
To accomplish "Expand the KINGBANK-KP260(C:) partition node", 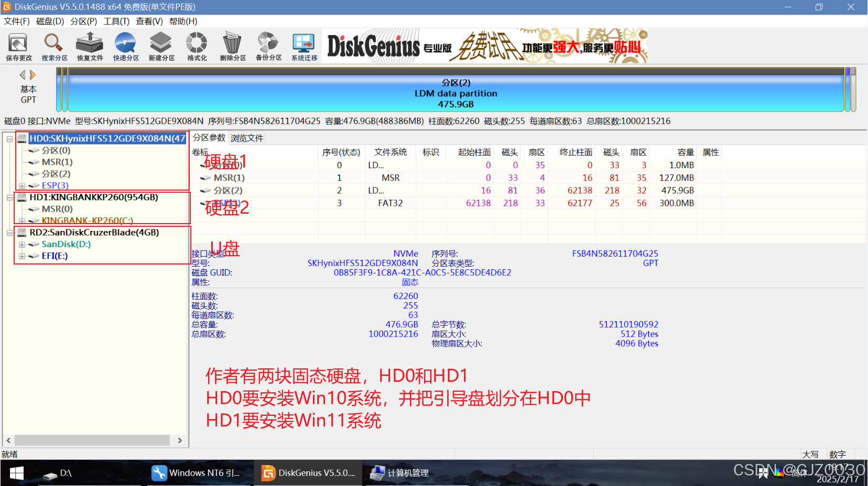I will [21, 221].
